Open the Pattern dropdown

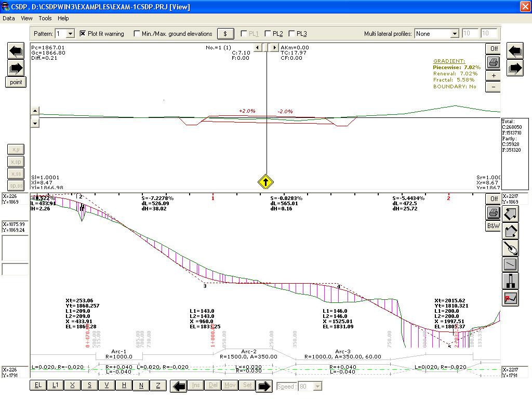[x=70, y=34]
